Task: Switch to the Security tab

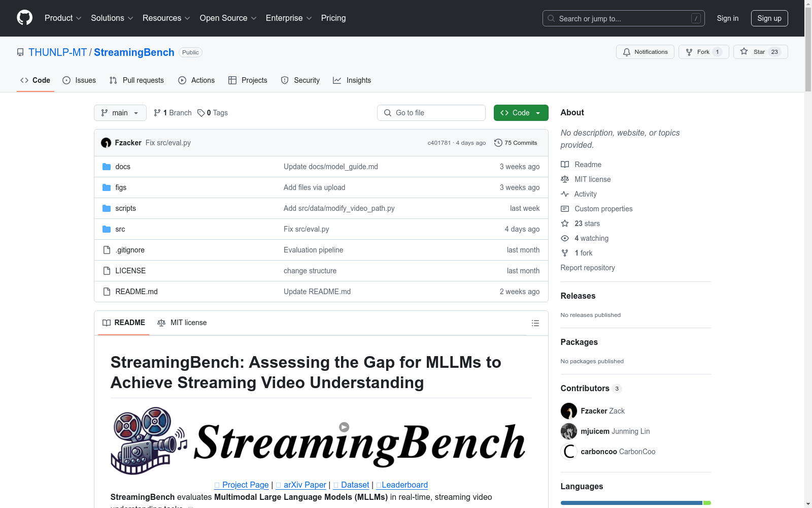Action: click(300, 80)
